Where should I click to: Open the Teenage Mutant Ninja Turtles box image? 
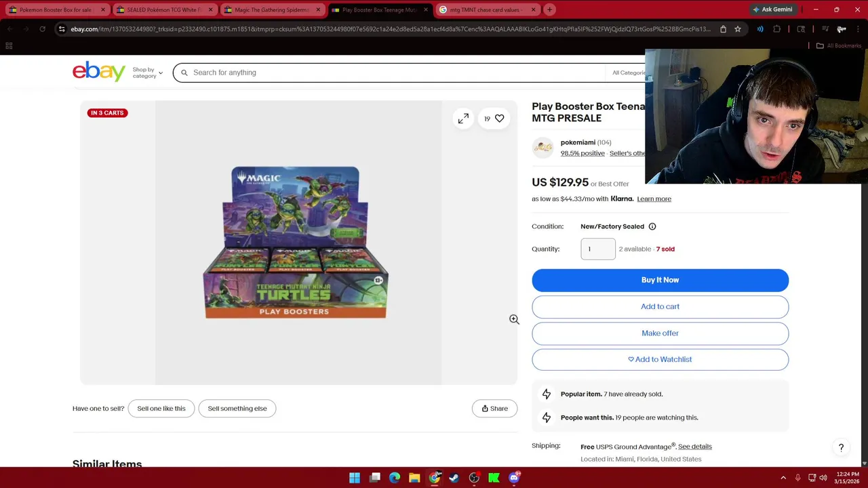pos(296,242)
